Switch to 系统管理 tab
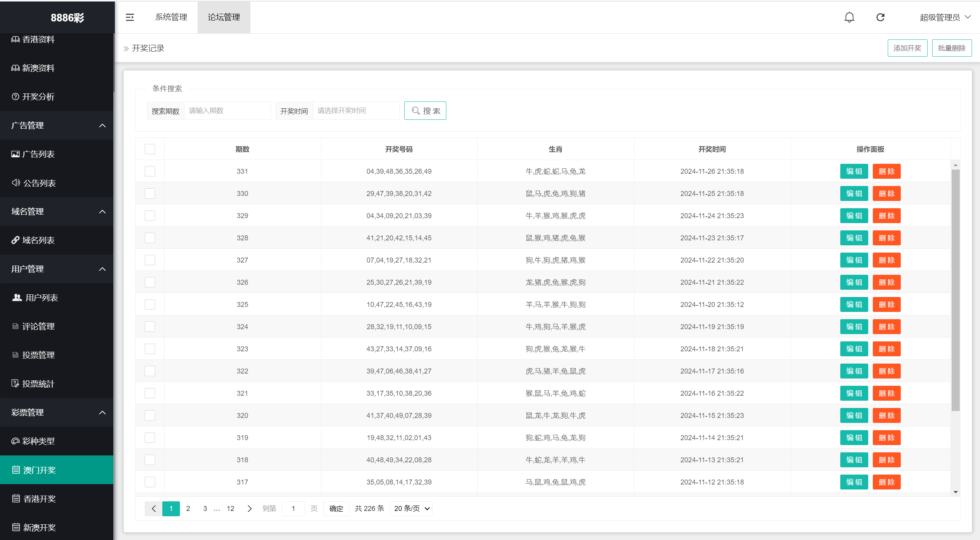 (x=171, y=17)
